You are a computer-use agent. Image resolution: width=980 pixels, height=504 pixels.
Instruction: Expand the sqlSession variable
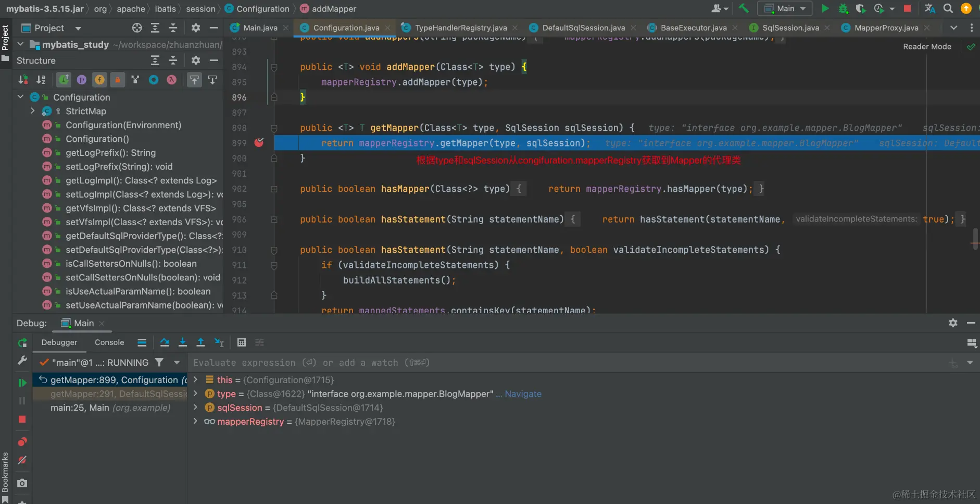tap(195, 408)
